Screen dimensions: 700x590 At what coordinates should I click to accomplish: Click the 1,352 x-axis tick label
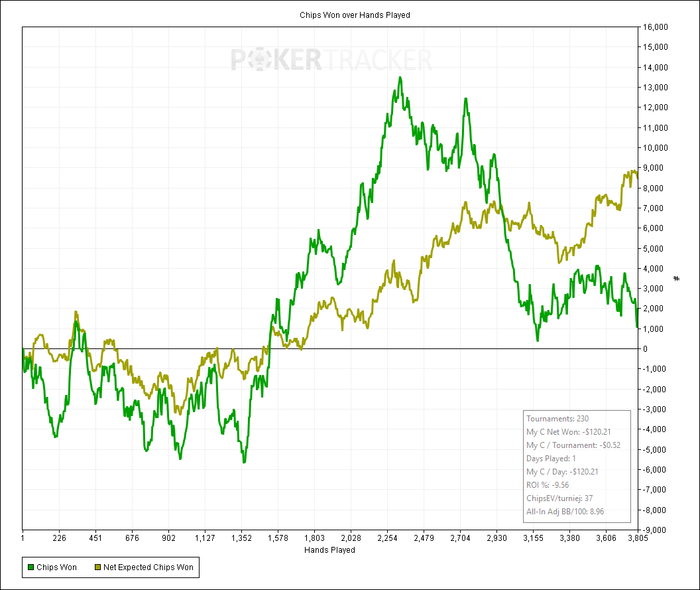(242, 538)
